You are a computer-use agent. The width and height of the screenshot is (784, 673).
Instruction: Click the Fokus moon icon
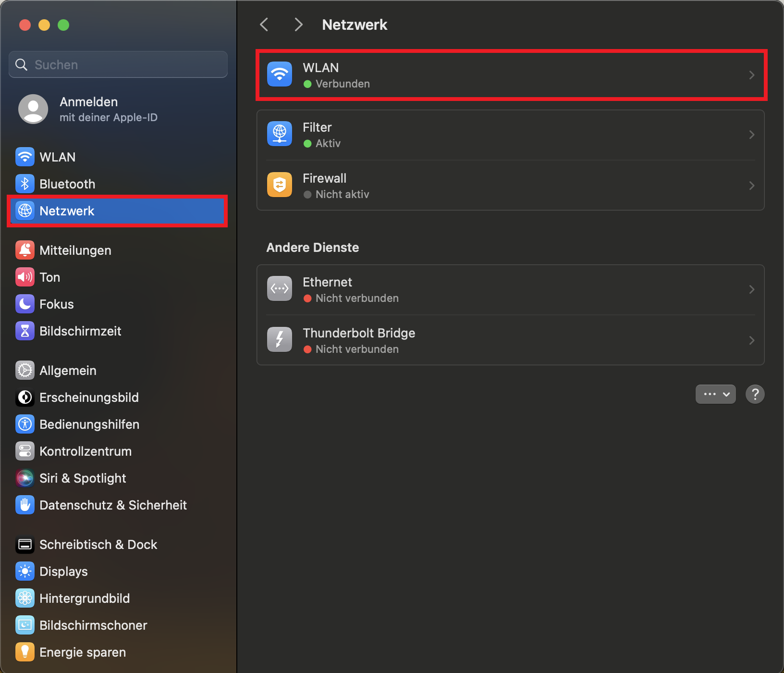click(25, 304)
